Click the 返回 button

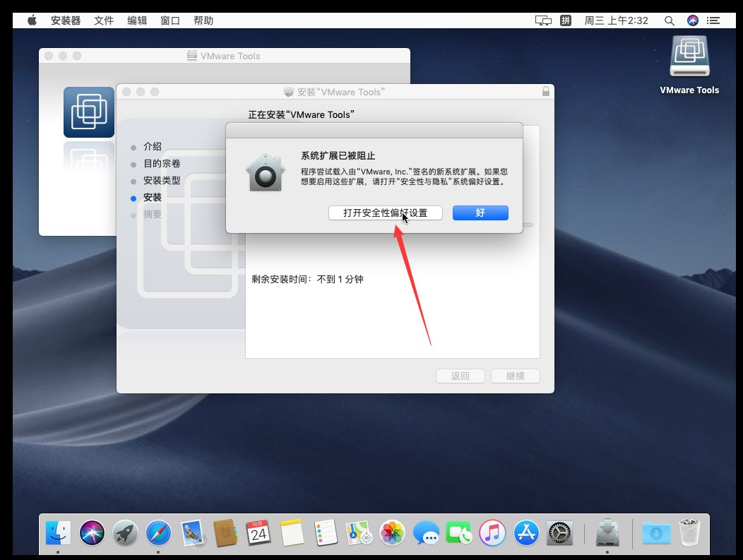[460, 376]
